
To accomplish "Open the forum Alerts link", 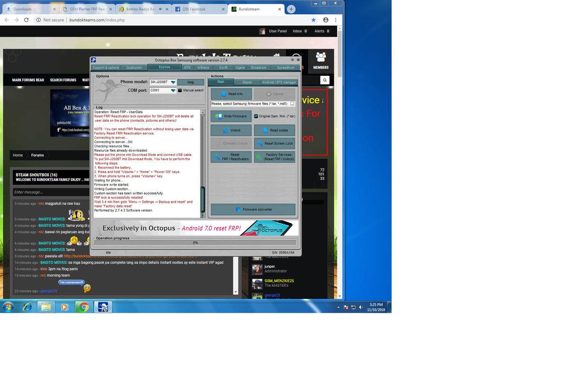I will tap(322, 31).
